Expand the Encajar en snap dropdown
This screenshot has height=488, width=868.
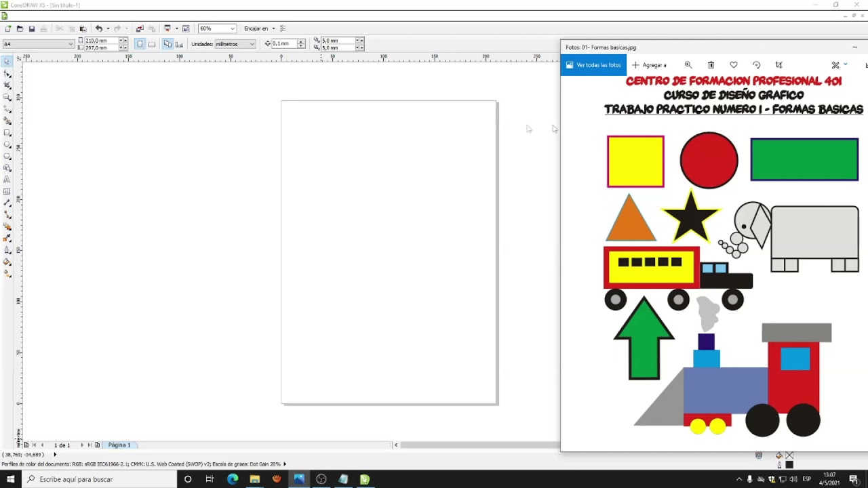coord(273,28)
